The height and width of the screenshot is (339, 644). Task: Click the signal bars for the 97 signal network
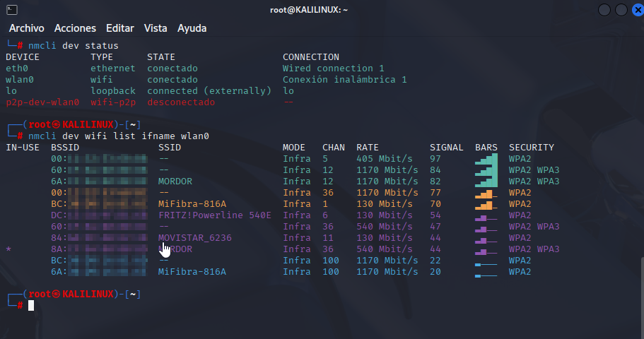click(x=486, y=159)
